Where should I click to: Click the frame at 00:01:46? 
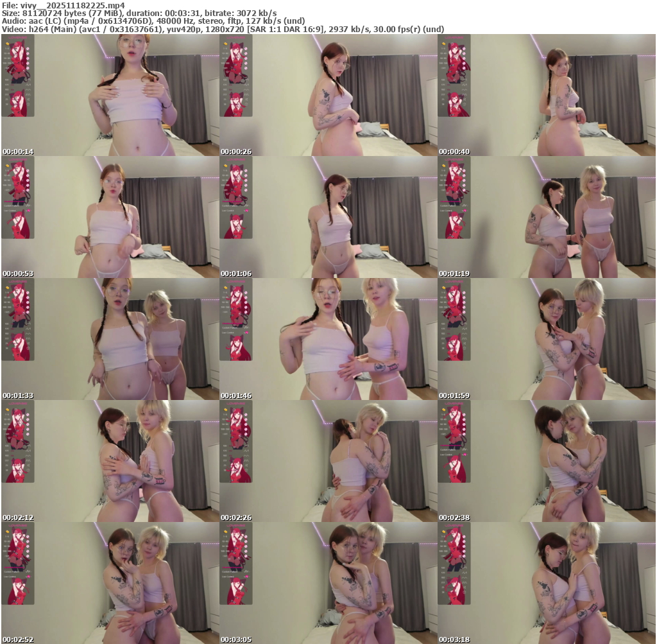328,339
